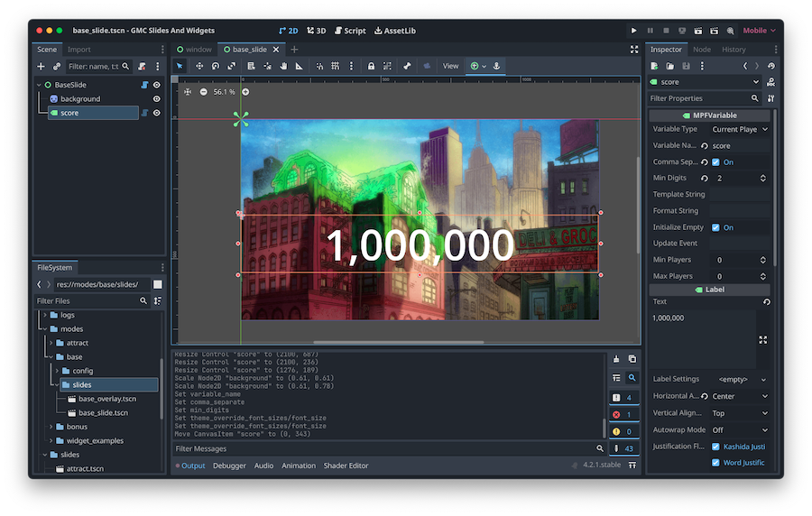Activate the Rotate Mode tool
Image resolution: width=812 pixels, height=516 pixels.
pyautogui.click(x=216, y=66)
